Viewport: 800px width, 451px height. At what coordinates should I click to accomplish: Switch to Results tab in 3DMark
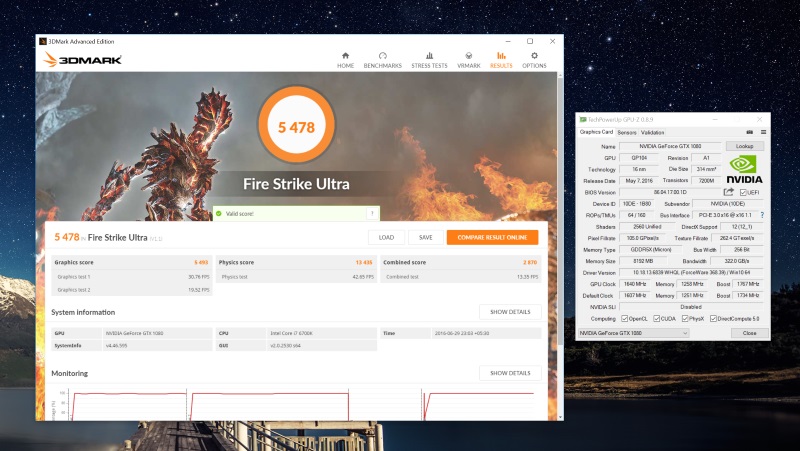(x=501, y=59)
